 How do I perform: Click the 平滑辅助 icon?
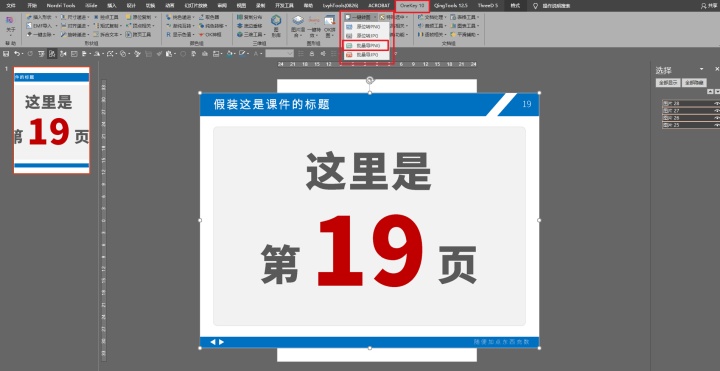click(x=465, y=34)
